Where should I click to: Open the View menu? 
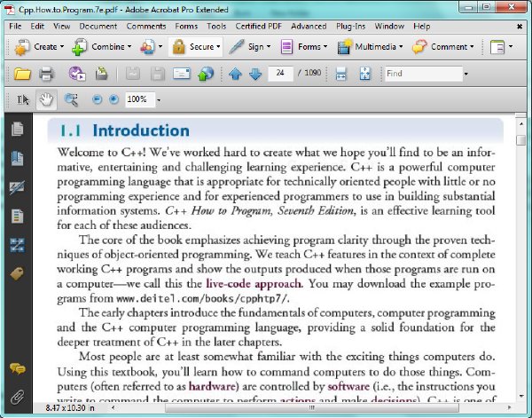tap(62, 27)
